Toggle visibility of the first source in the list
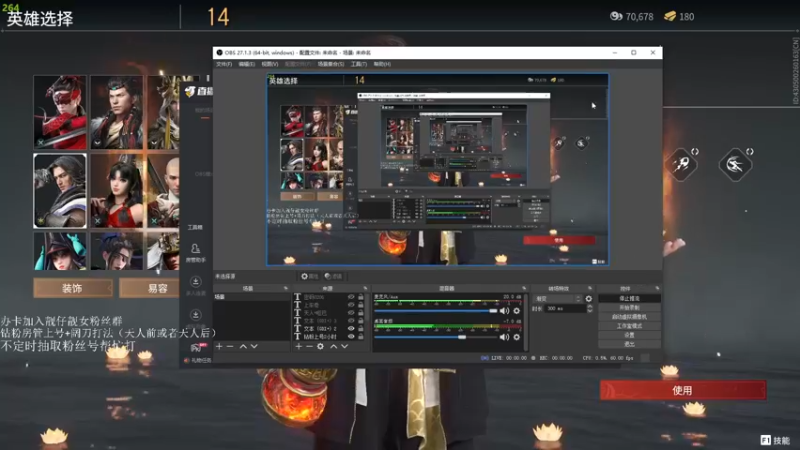800x450 pixels. click(351, 296)
